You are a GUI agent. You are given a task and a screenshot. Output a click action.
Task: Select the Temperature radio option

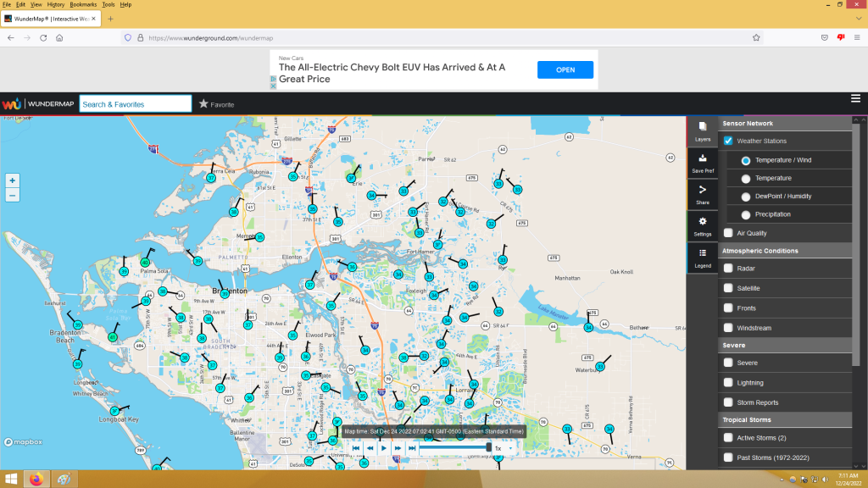point(746,179)
